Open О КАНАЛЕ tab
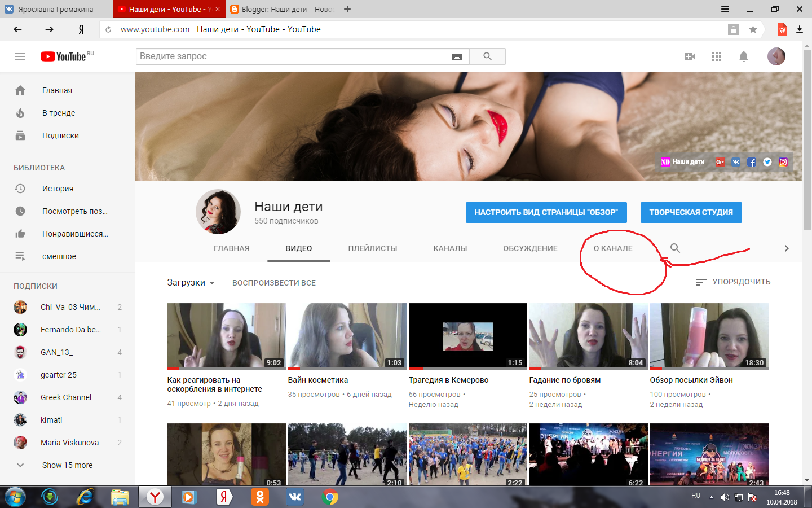This screenshot has width=812, height=508. coord(613,248)
